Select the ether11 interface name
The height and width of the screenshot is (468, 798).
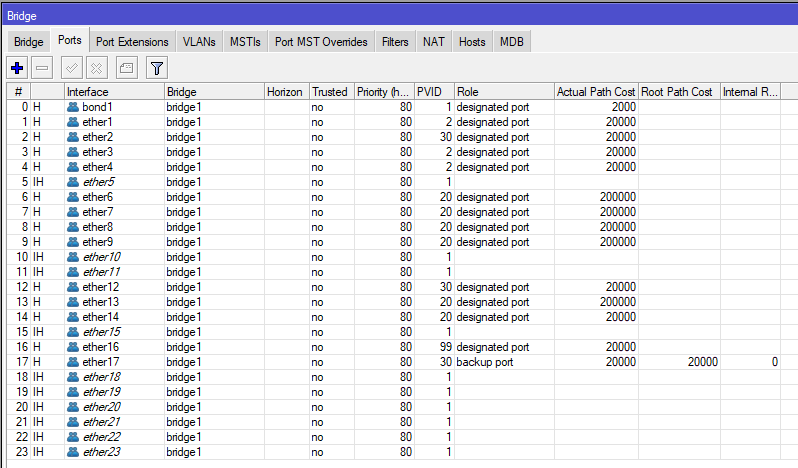pyautogui.click(x=102, y=272)
